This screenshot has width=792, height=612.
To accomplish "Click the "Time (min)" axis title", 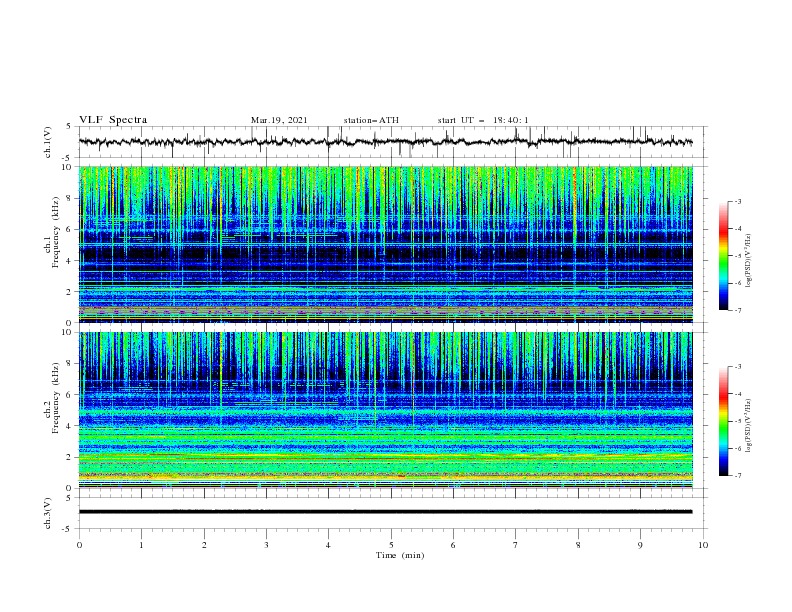I will tap(400, 555).
